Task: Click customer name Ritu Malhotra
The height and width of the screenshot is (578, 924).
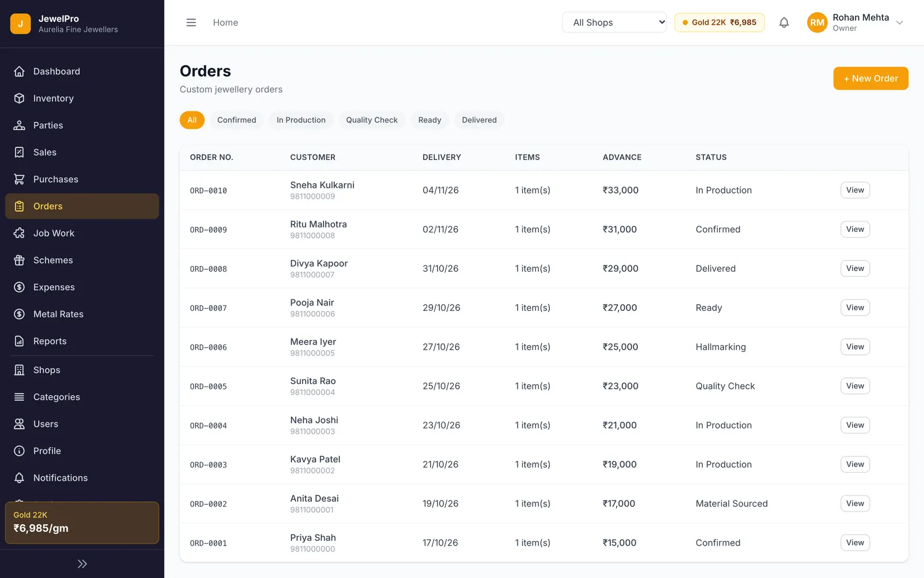Action: coord(318,224)
